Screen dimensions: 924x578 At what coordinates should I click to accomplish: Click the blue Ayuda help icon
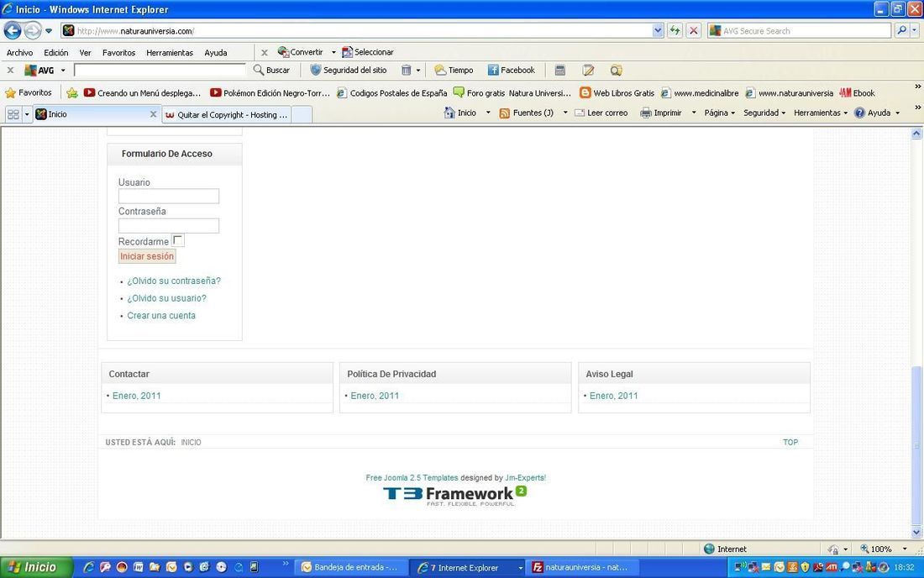(860, 113)
